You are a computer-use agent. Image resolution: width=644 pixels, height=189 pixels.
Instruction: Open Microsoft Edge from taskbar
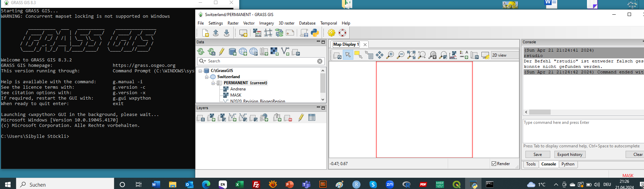click(206, 184)
